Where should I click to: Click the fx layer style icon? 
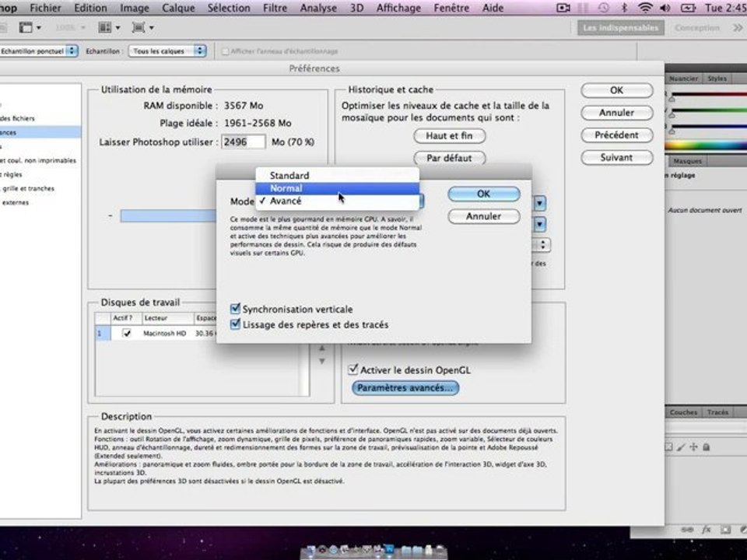coord(707,530)
